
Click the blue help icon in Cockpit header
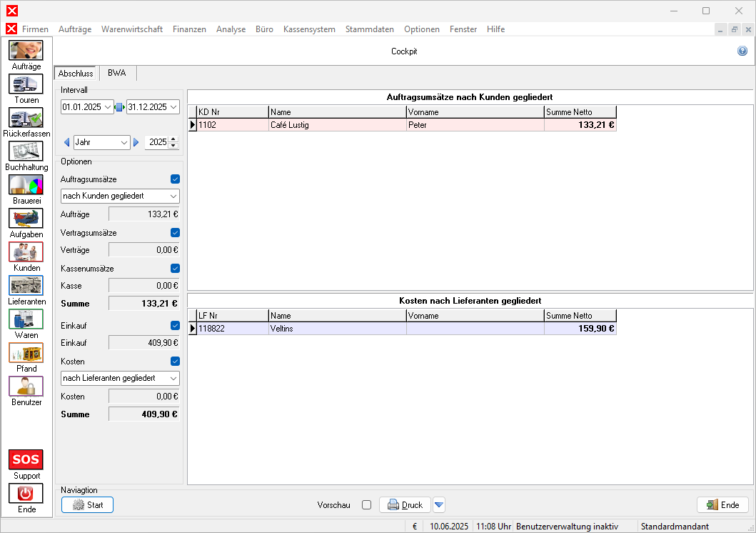tap(742, 51)
